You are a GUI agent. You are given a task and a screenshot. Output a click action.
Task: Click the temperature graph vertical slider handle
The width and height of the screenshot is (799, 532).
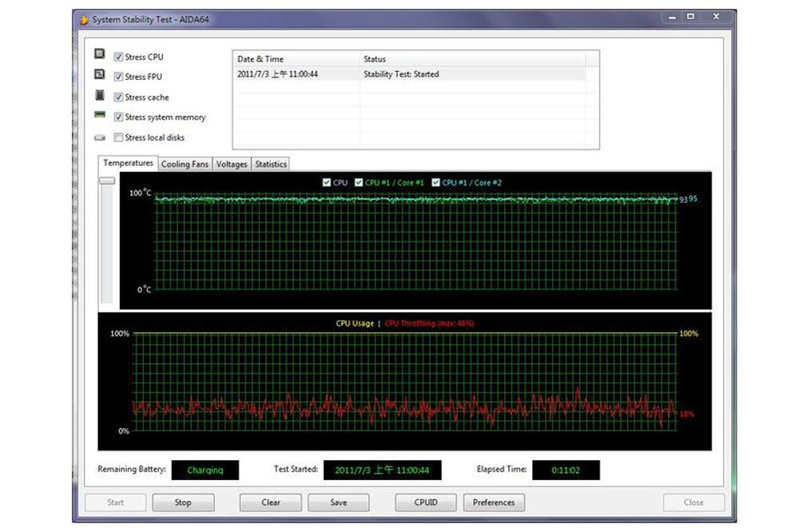pyautogui.click(x=107, y=181)
